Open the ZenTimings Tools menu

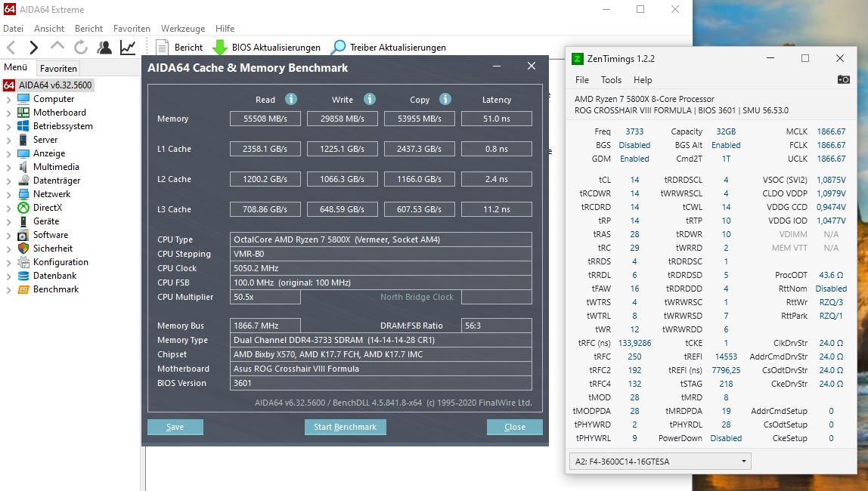[x=611, y=79]
